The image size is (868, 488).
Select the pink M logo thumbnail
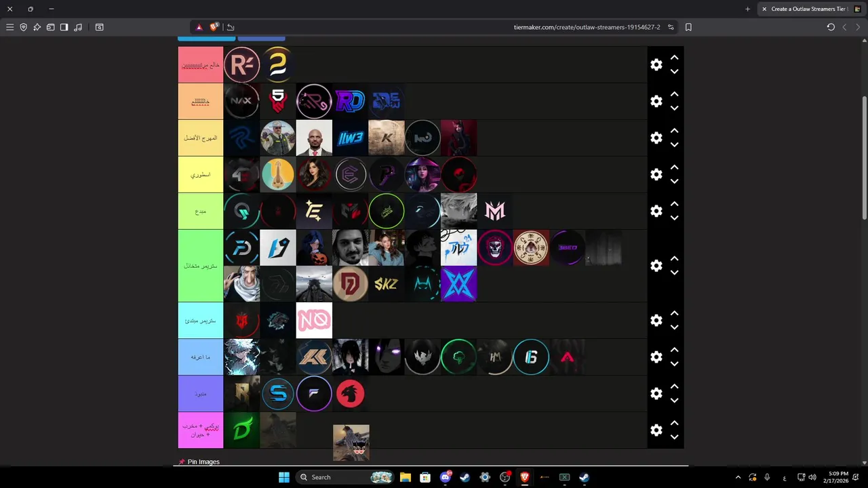[495, 211]
